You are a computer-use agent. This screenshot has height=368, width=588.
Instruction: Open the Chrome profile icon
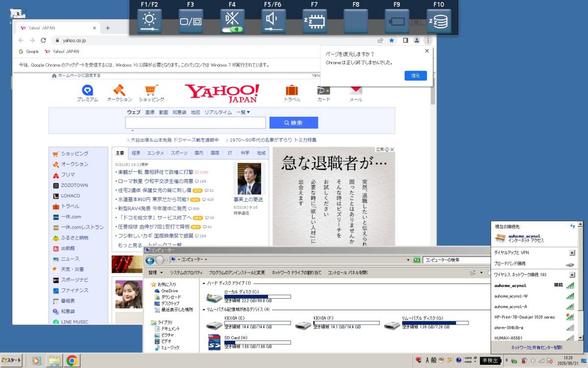416,40
